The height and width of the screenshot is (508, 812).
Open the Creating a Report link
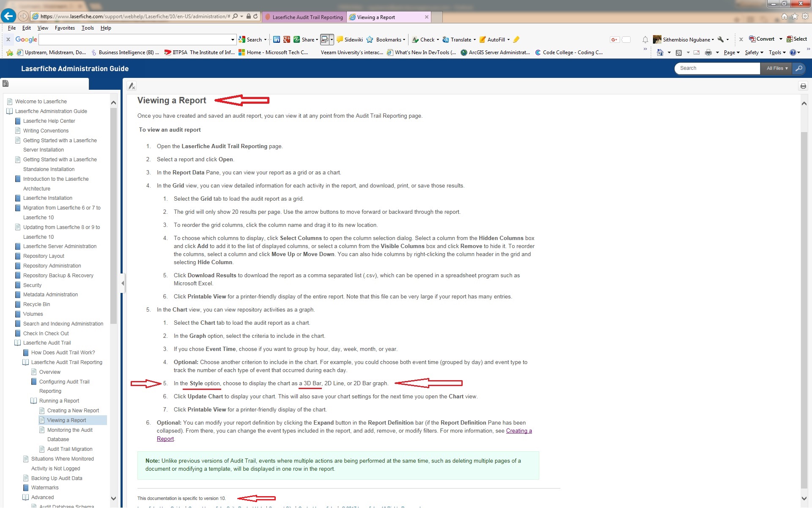(x=518, y=431)
